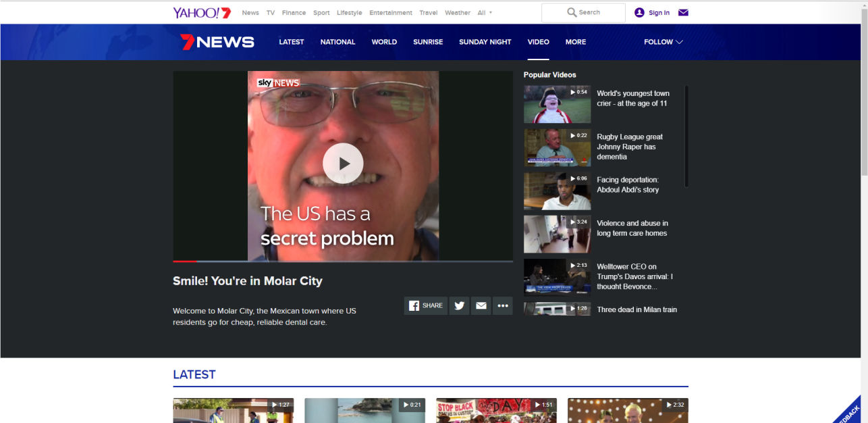
Task: Open the World tab
Action: [384, 42]
